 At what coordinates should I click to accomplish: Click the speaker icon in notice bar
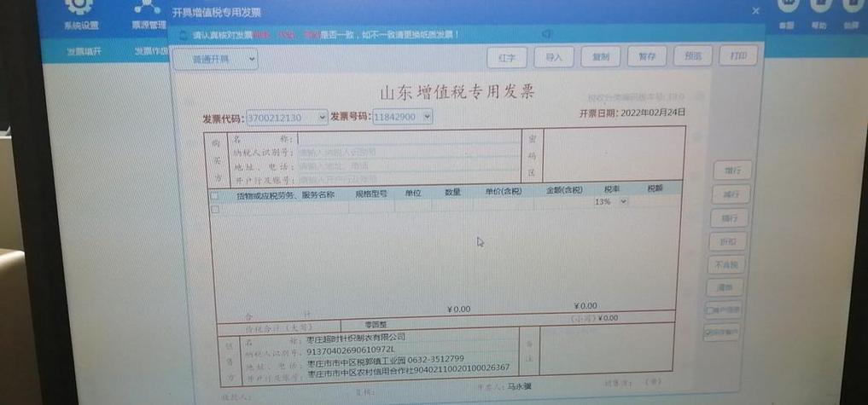547,34
